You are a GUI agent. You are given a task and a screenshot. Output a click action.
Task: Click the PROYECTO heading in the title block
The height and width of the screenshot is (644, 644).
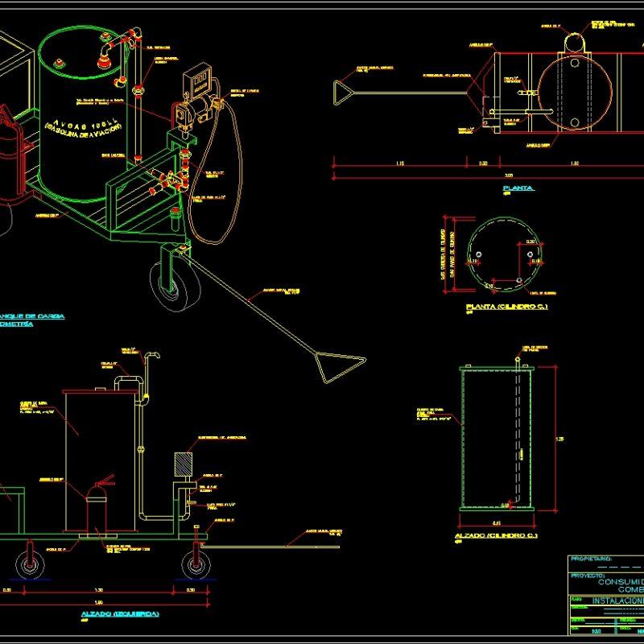[588, 576]
